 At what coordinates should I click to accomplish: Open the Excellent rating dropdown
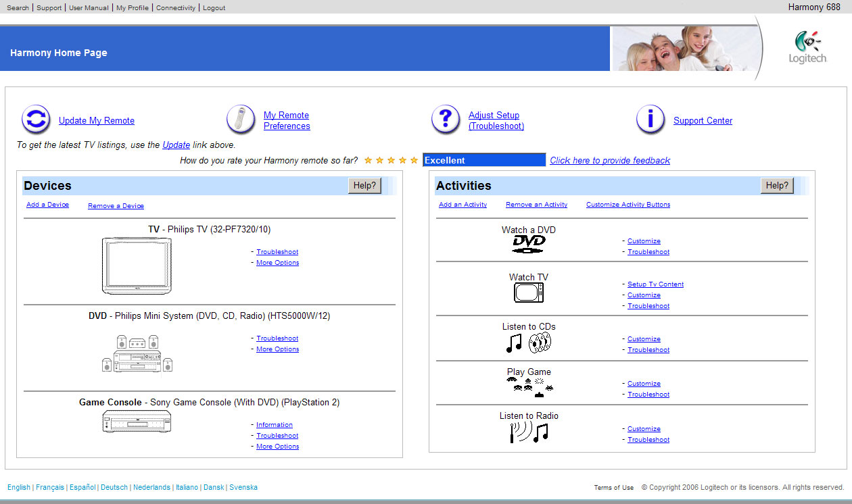coord(484,160)
